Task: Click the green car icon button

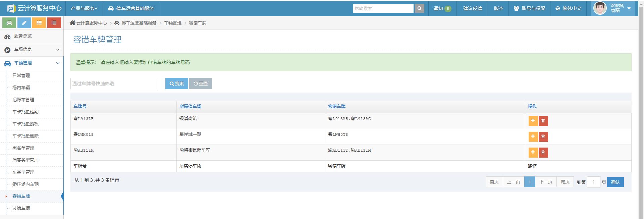Action: (x=9, y=23)
